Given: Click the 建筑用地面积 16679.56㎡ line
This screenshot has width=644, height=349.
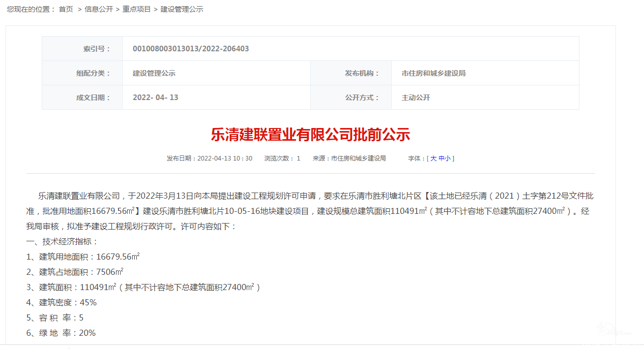Looking at the screenshot, I should click(83, 257).
